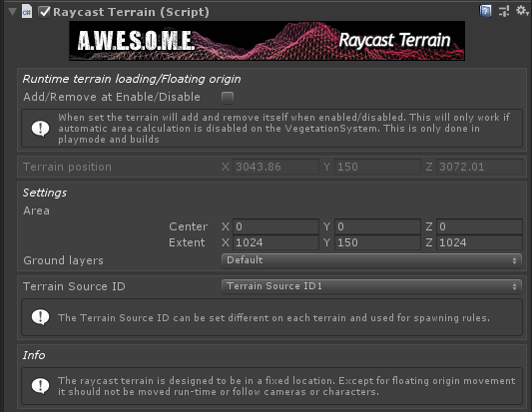532x412 pixels.
Task: Click the info icon beside Terrain Source ID note
Action: (40, 317)
